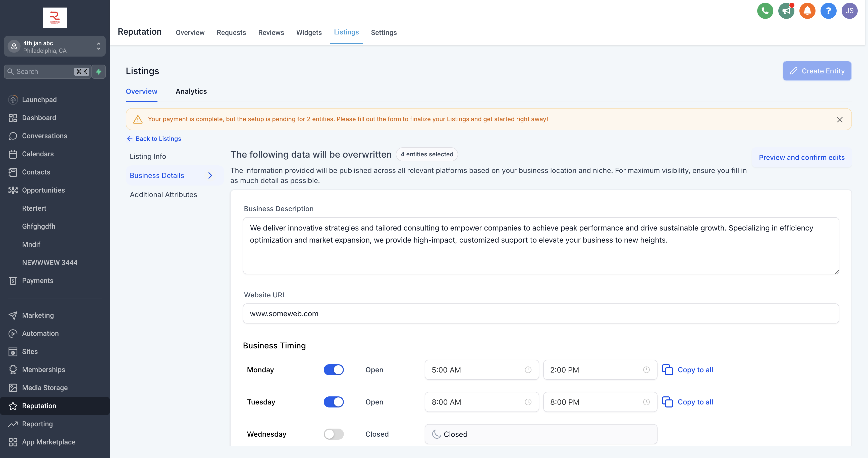
Task: Click Copy to all for Tuesday
Action: 695,402
